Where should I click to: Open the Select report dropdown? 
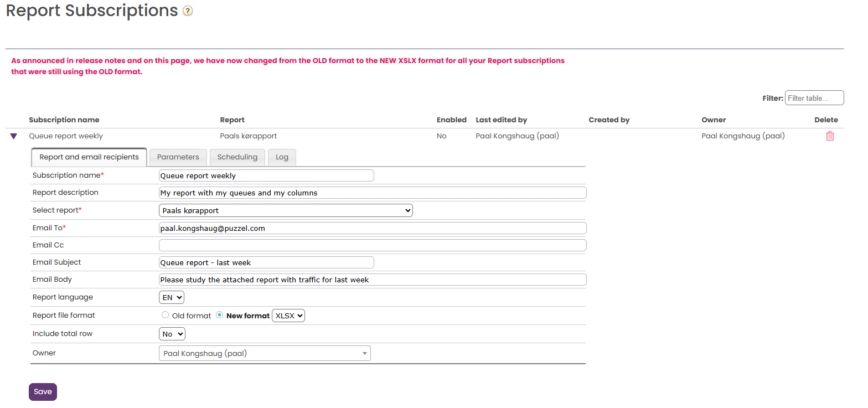pyautogui.click(x=286, y=210)
